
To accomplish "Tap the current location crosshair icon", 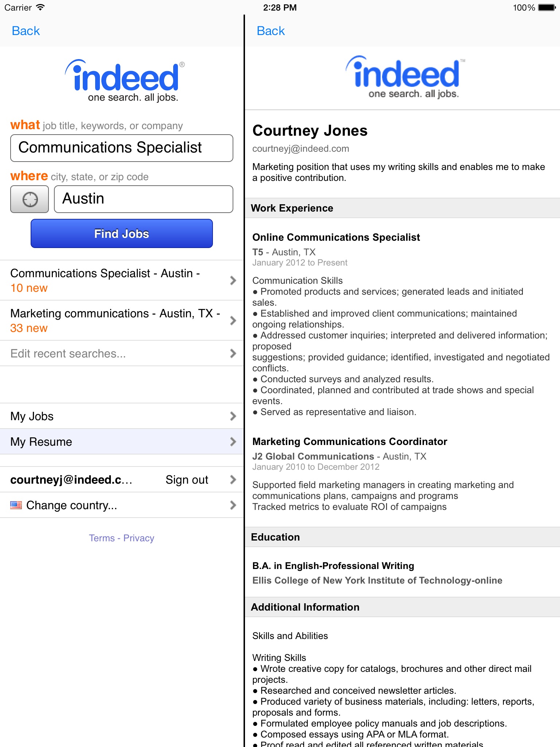I will 30,199.
